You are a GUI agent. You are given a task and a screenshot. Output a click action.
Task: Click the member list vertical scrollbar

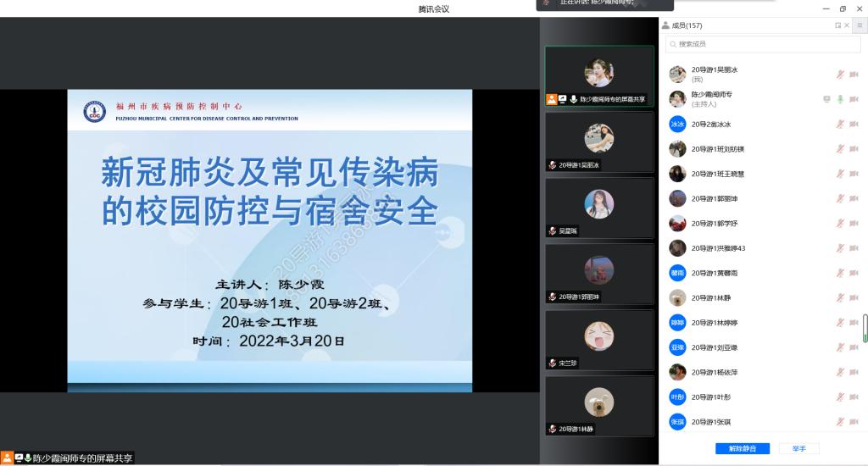pyautogui.click(x=865, y=327)
